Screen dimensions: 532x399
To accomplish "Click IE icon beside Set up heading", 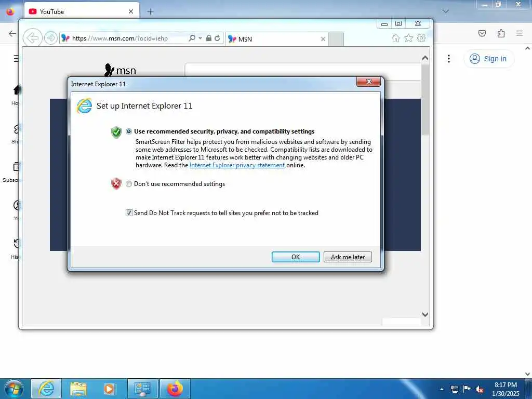I will pyautogui.click(x=84, y=106).
